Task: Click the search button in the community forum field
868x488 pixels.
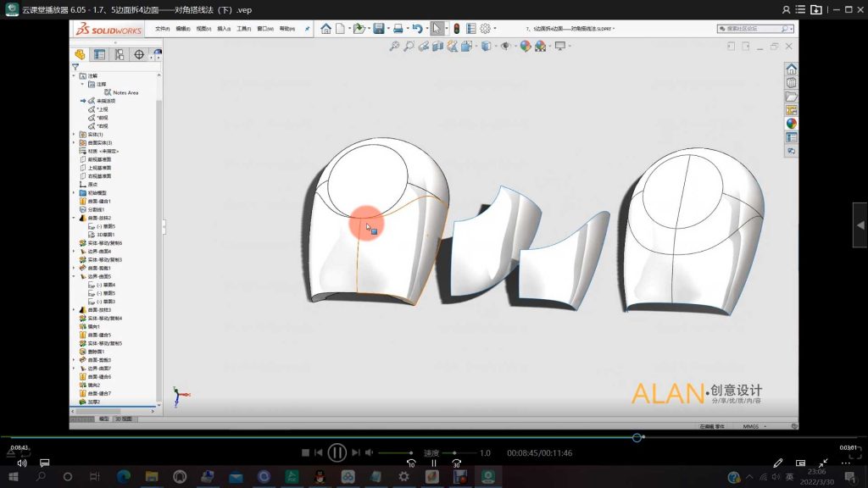Action: [x=784, y=29]
